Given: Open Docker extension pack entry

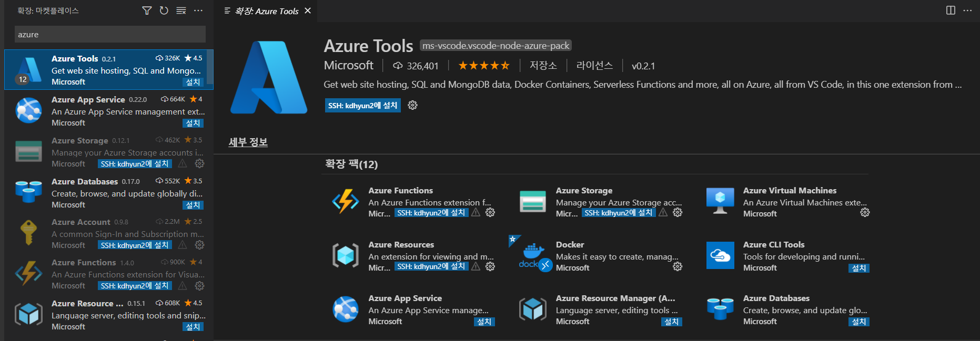Looking at the screenshot, I should [570, 245].
